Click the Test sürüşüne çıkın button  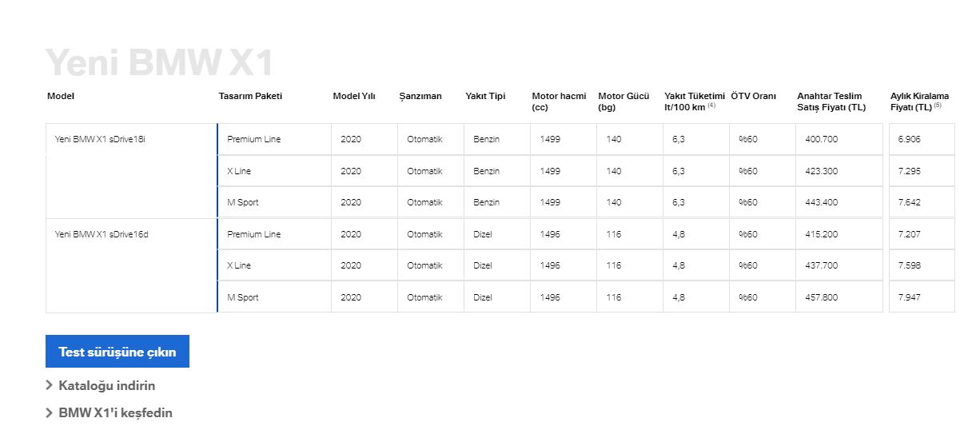tap(118, 351)
